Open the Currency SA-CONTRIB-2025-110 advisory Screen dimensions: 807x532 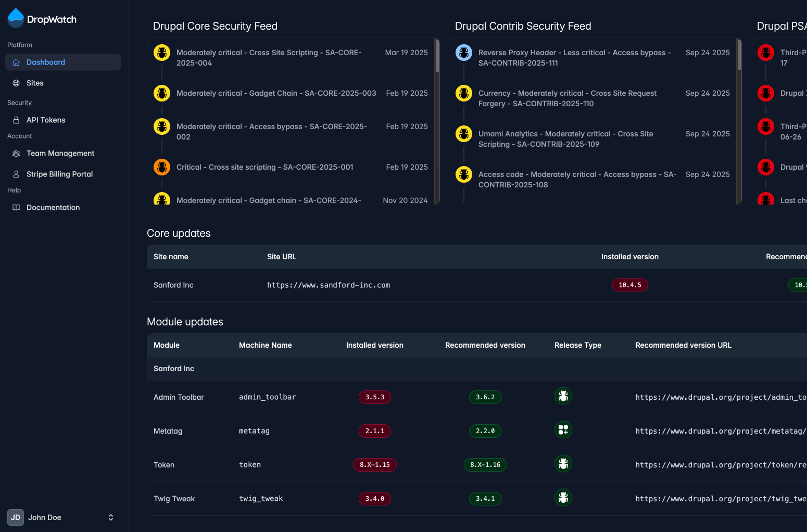tap(567, 98)
